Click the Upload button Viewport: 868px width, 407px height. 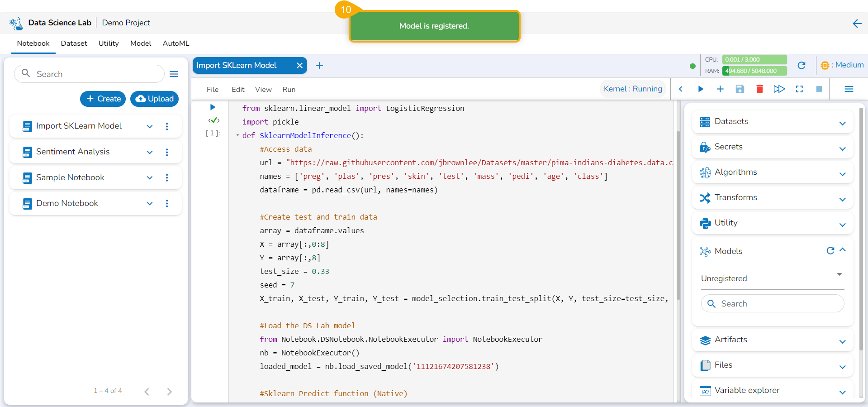[154, 99]
